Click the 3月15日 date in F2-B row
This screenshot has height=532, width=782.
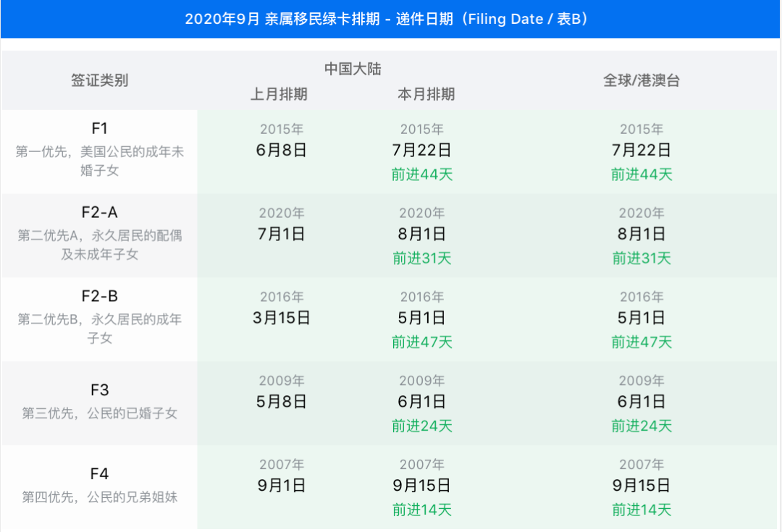281,318
